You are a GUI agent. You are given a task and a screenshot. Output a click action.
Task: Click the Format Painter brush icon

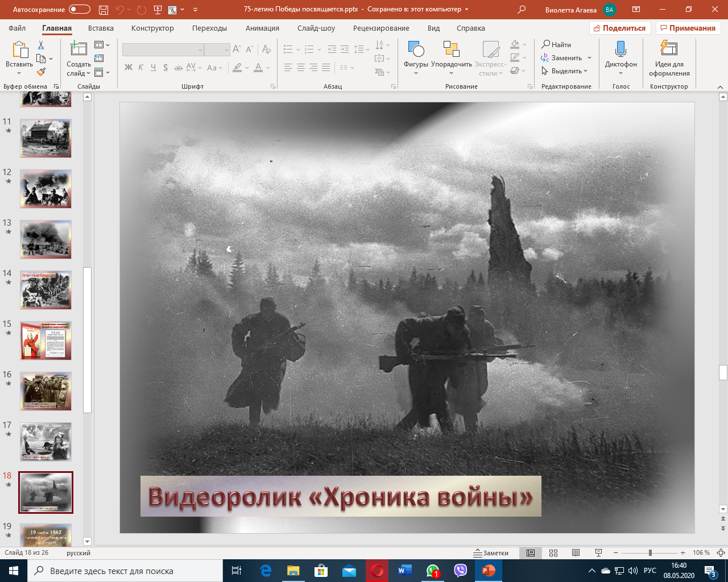tap(41, 72)
